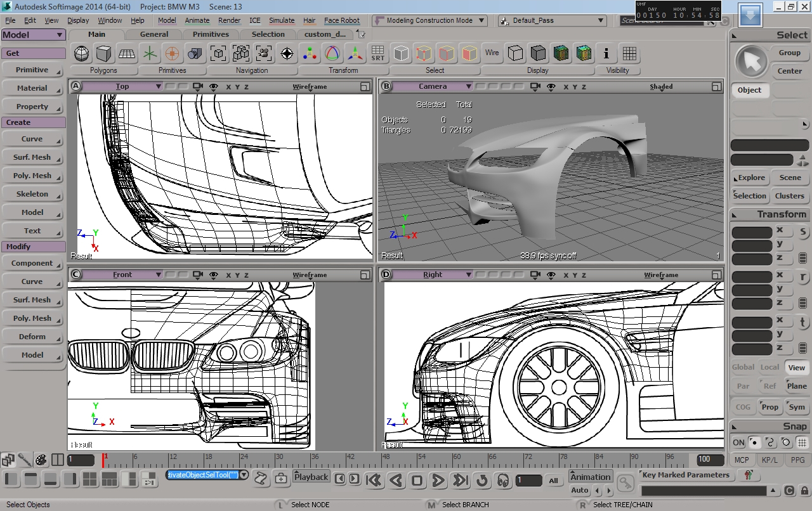Viewport: 812px width, 511px height.
Task: Click the play forward playback button
Action: (x=438, y=481)
